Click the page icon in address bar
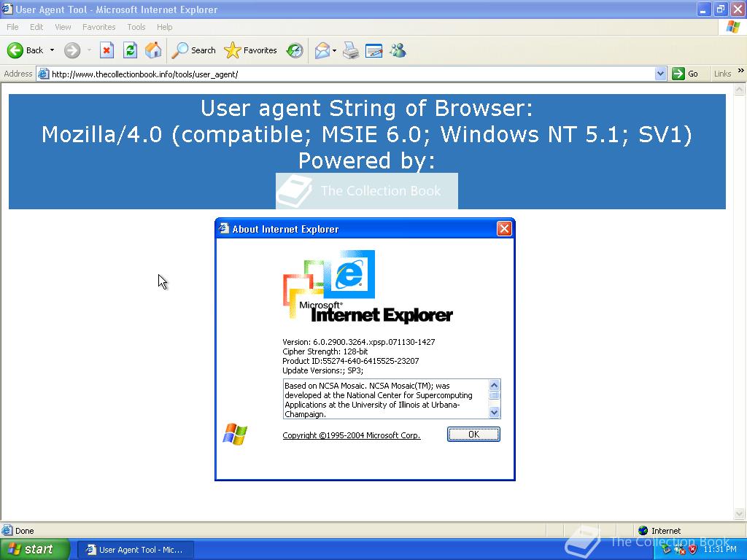This screenshot has height=560, width=747. [43, 74]
